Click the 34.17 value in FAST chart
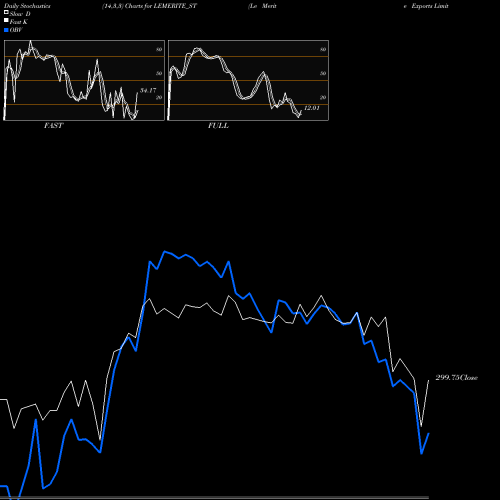Image resolution: width=500 pixels, height=500 pixels. pos(148,90)
